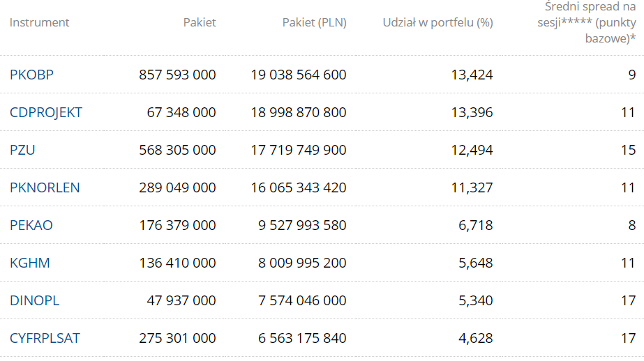This screenshot has height=361, width=644.
Task: Select PEKAO portfolio share 6,718
Action: tap(476, 225)
